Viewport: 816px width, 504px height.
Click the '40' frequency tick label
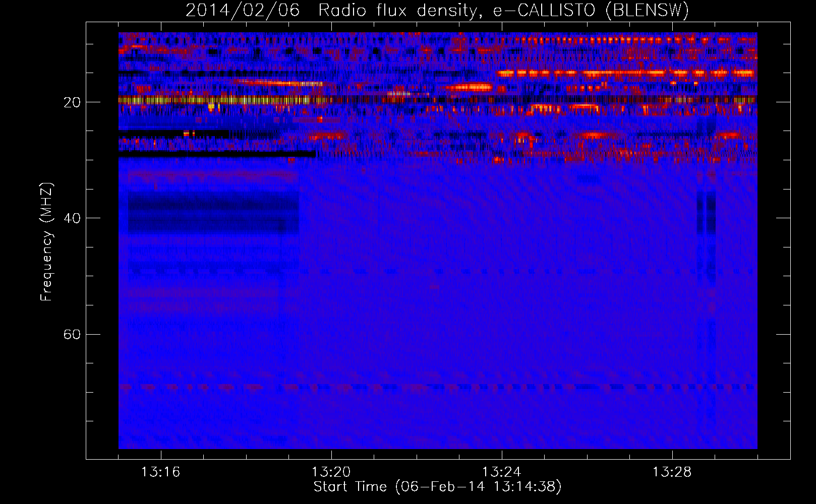pyautogui.click(x=72, y=218)
